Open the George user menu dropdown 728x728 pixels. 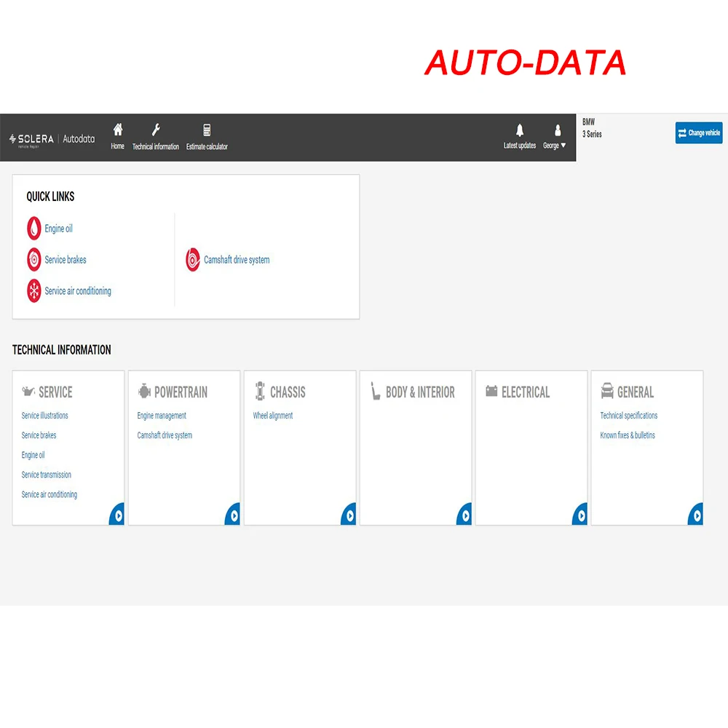554,146
